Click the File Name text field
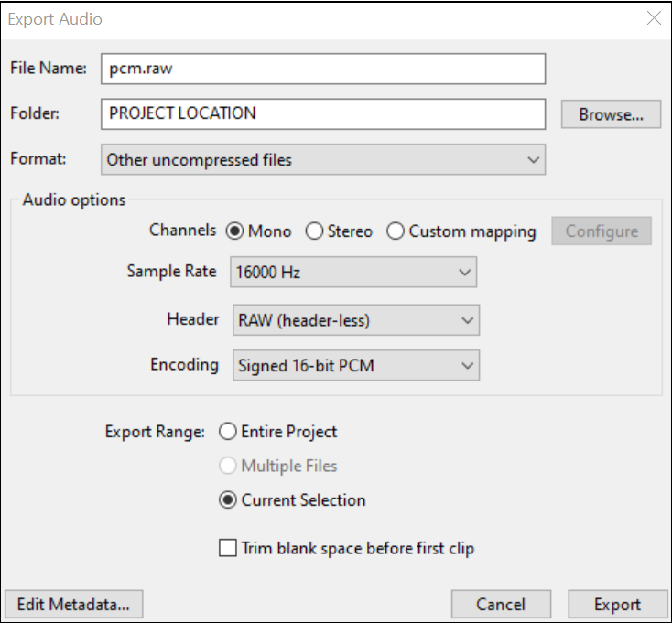The width and height of the screenshot is (672, 623). pyautogui.click(x=323, y=69)
